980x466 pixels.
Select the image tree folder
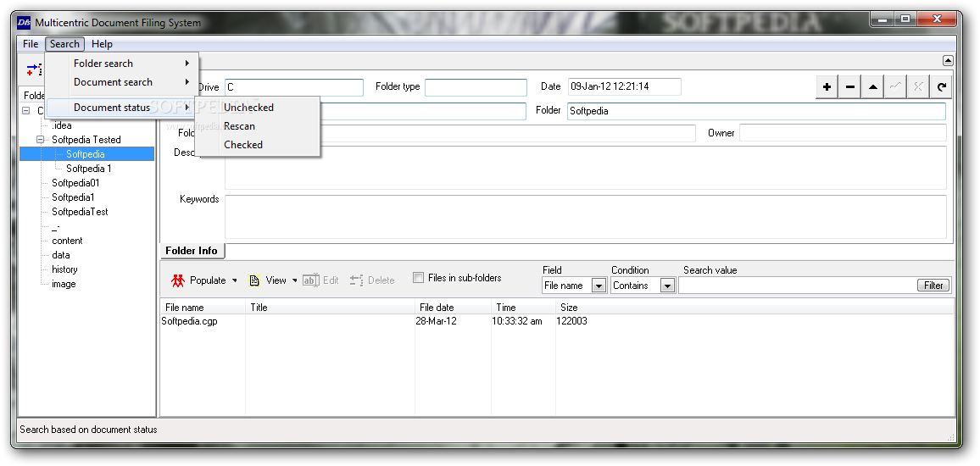click(64, 284)
